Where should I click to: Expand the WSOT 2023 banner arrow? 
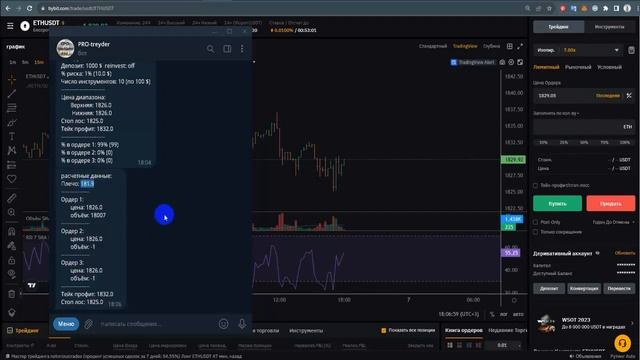(x=632, y=323)
